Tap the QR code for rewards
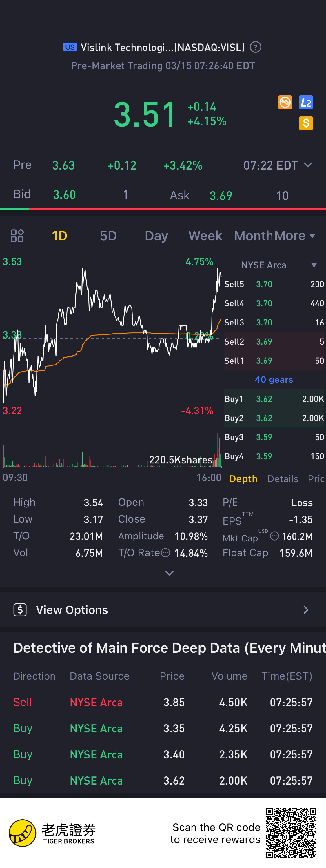The width and height of the screenshot is (326, 868). (x=291, y=833)
